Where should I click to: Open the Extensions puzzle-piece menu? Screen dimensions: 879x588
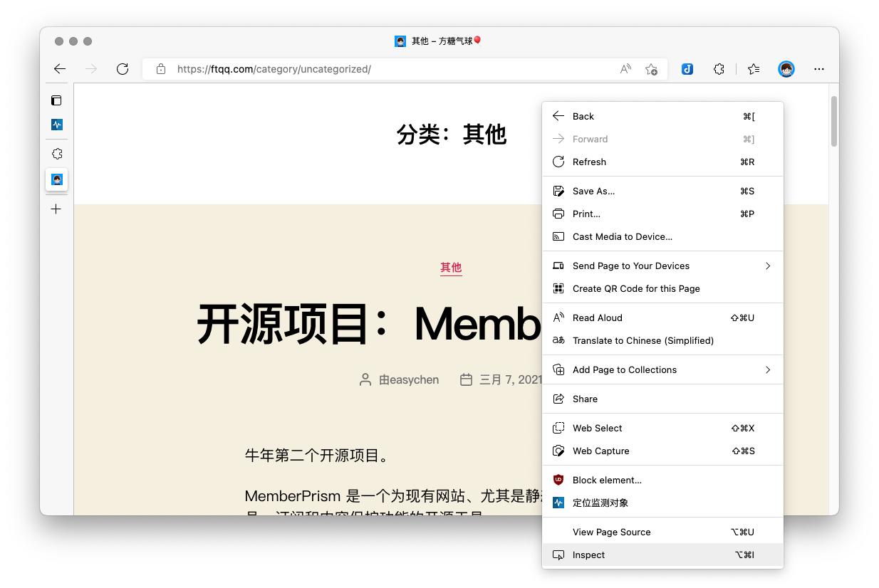pyautogui.click(x=719, y=69)
